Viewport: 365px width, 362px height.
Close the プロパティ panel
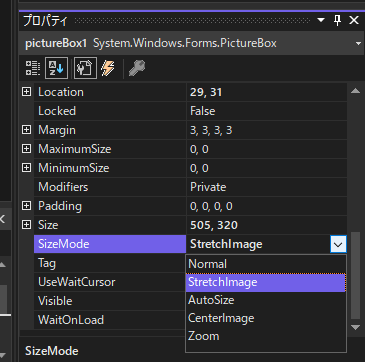[354, 21]
